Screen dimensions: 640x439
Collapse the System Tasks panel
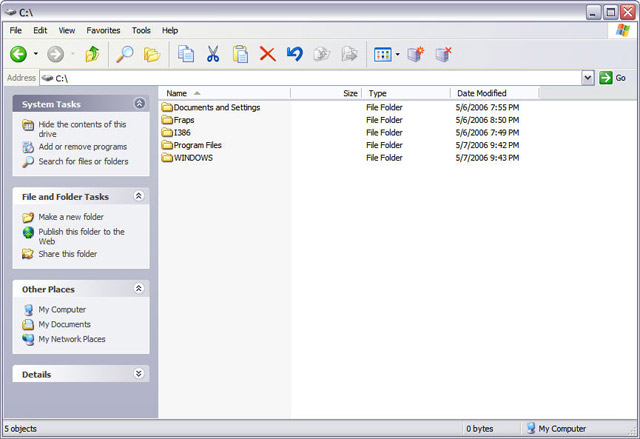pyautogui.click(x=139, y=104)
